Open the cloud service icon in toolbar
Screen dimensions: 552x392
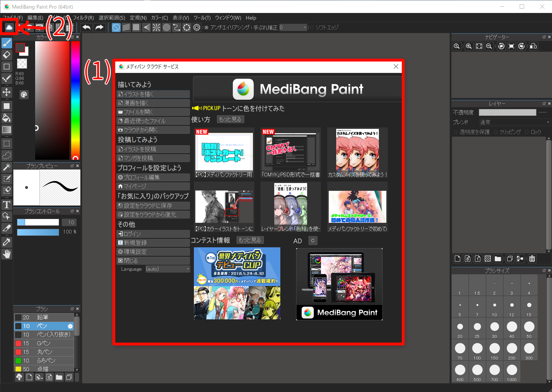9,28
